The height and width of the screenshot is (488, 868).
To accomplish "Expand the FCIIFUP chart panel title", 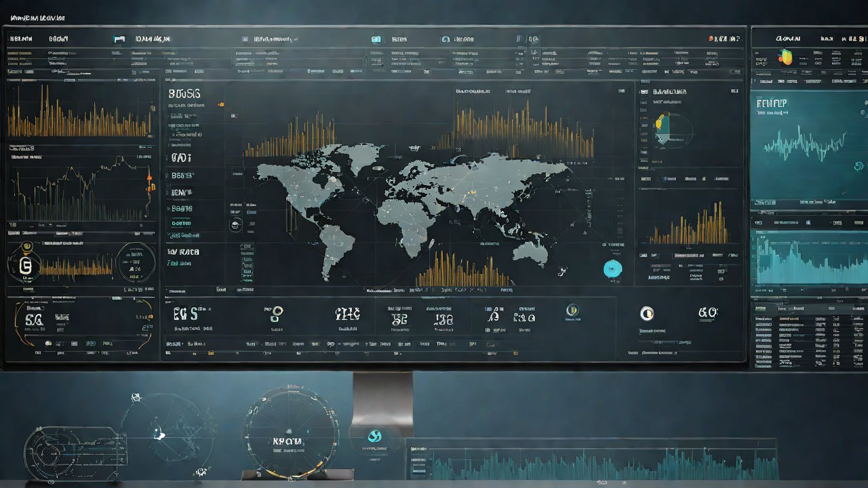I will (773, 104).
